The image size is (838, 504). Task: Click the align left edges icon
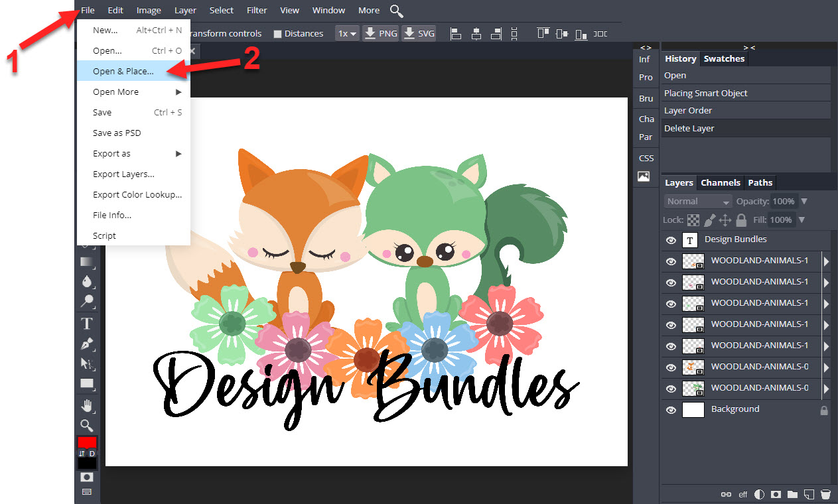(456, 33)
